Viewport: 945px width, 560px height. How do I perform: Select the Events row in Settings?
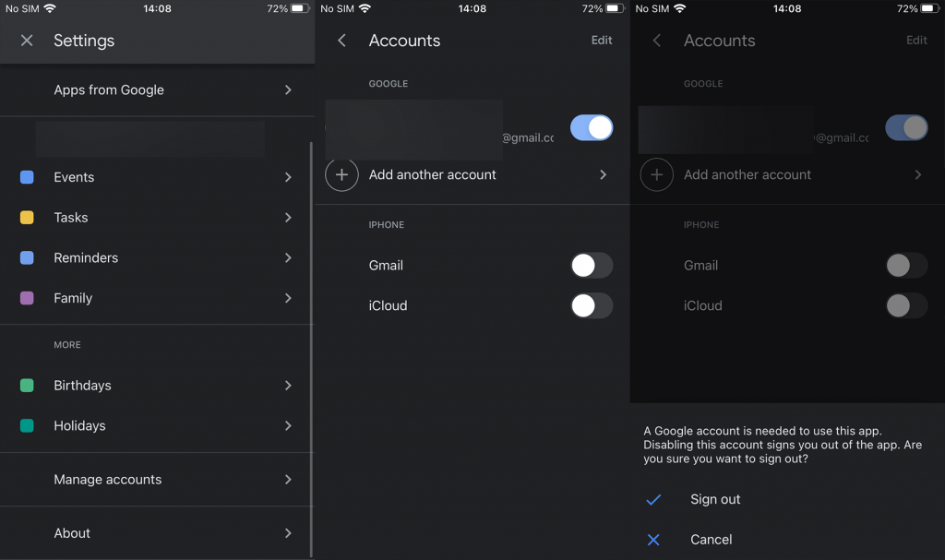pyautogui.click(x=157, y=177)
